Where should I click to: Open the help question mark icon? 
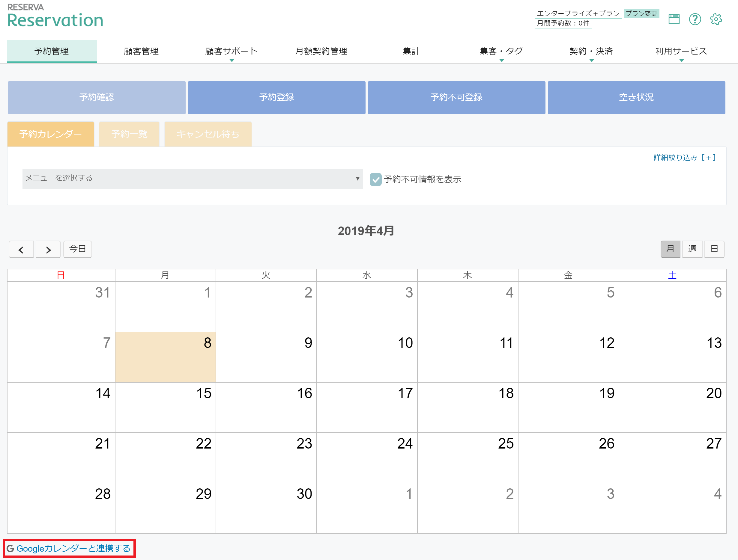[695, 19]
